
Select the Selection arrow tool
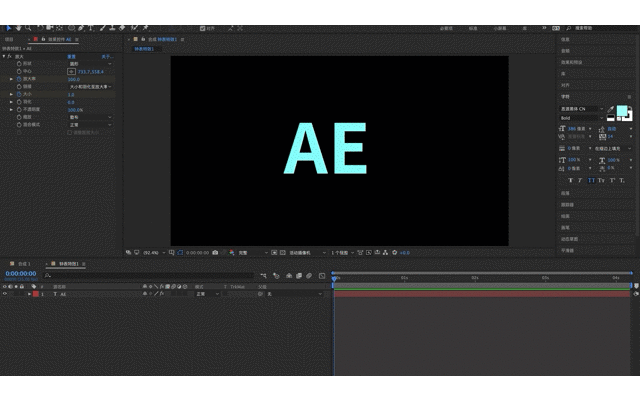[x=9, y=28]
